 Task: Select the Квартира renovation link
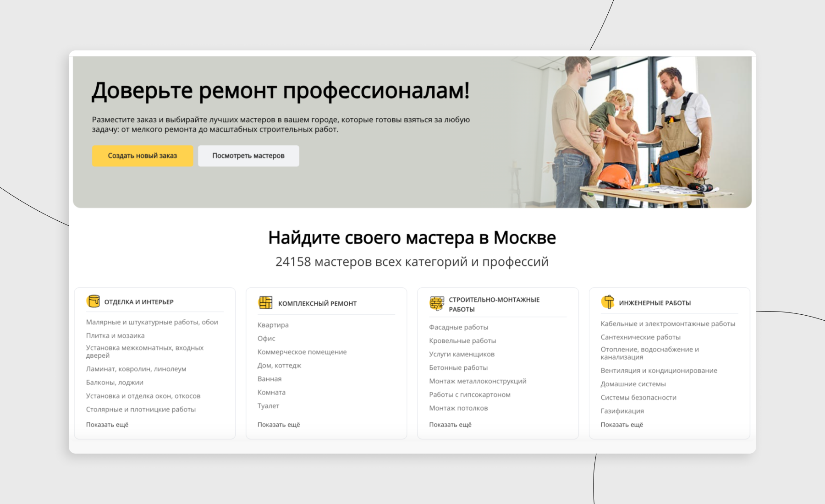click(273, 325)
